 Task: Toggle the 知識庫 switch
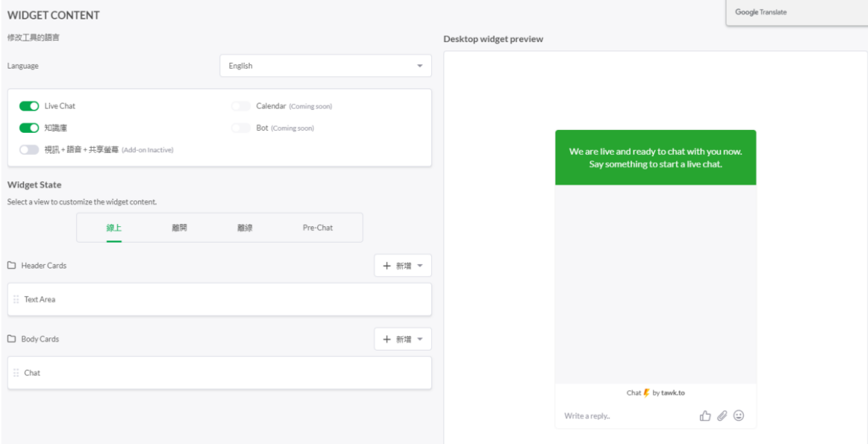click(x=29, y=128)
